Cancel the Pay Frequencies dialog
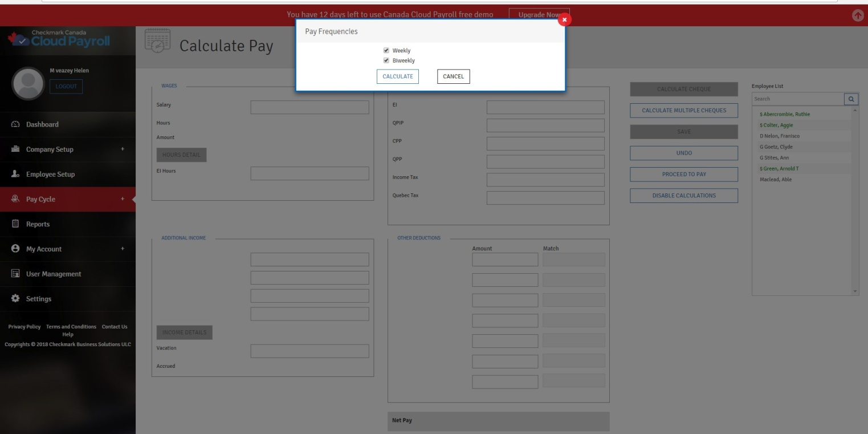The width and height of the screenshot is (868, 434). [453, 76]
